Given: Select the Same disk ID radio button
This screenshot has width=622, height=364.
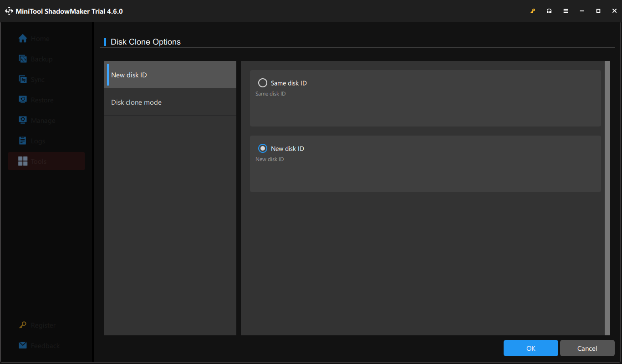Looking at the screenshot, I should (262, 83).
